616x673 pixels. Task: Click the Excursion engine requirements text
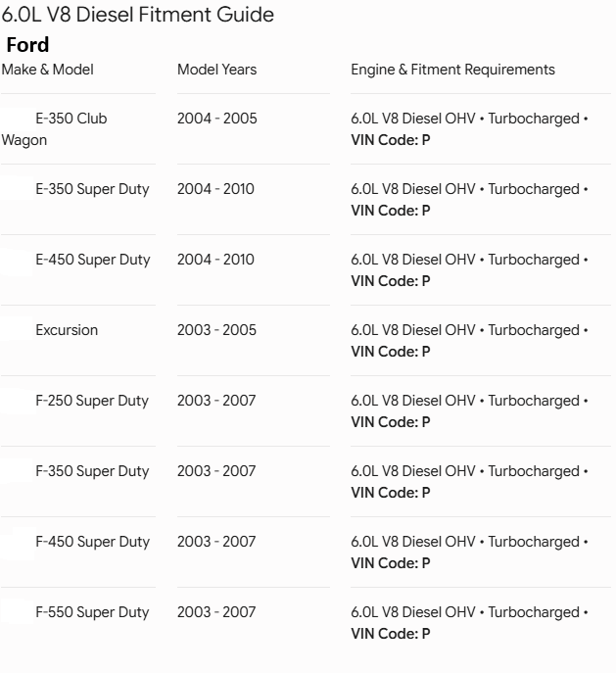click(469, 341)
